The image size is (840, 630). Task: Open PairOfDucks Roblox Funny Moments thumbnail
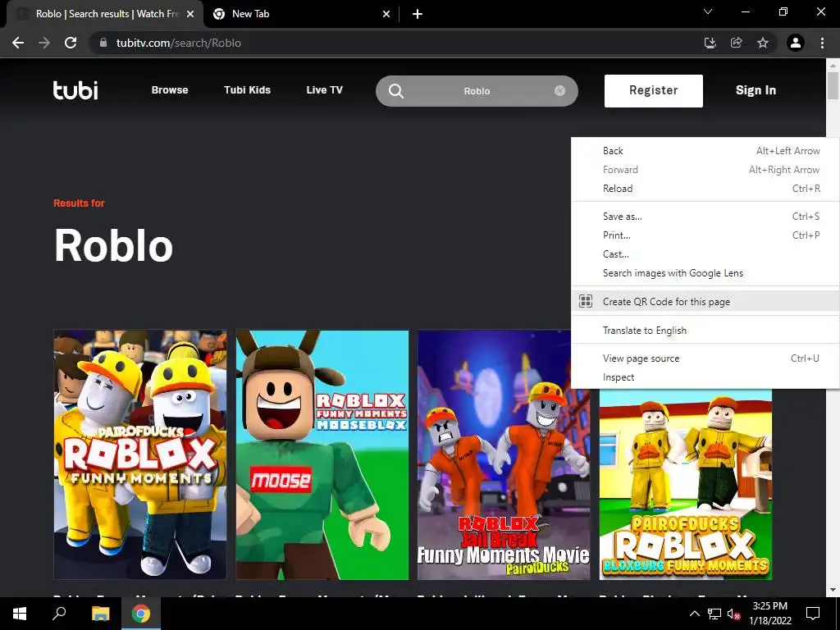[140, 454]
